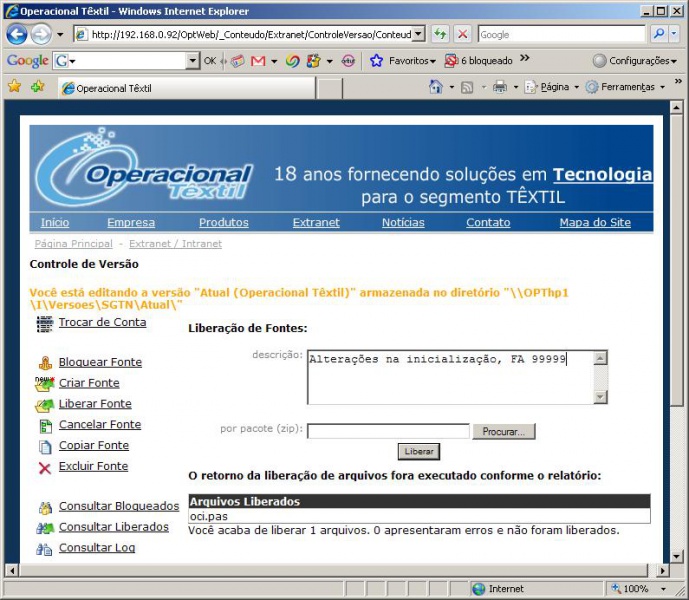
Task: Open the Consultar Bloqueados link
Action: point(118,506)
